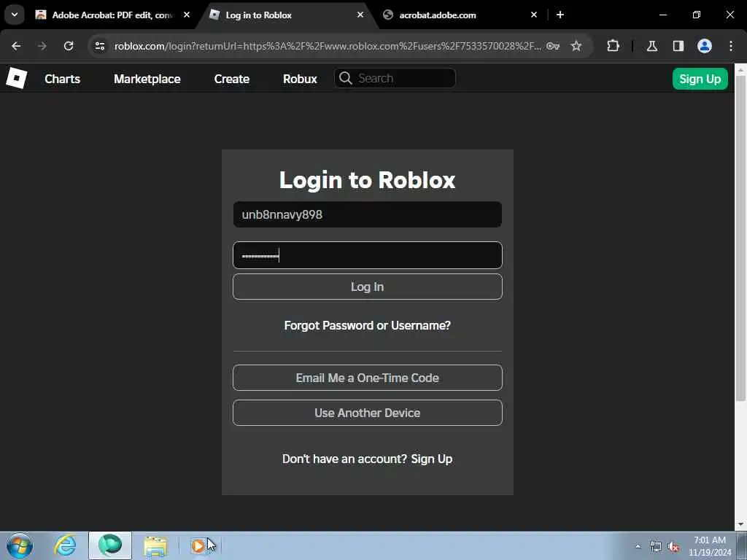The image size is (747, 560).
Task: Restore down the browser window
Action: tap(697, 15)
